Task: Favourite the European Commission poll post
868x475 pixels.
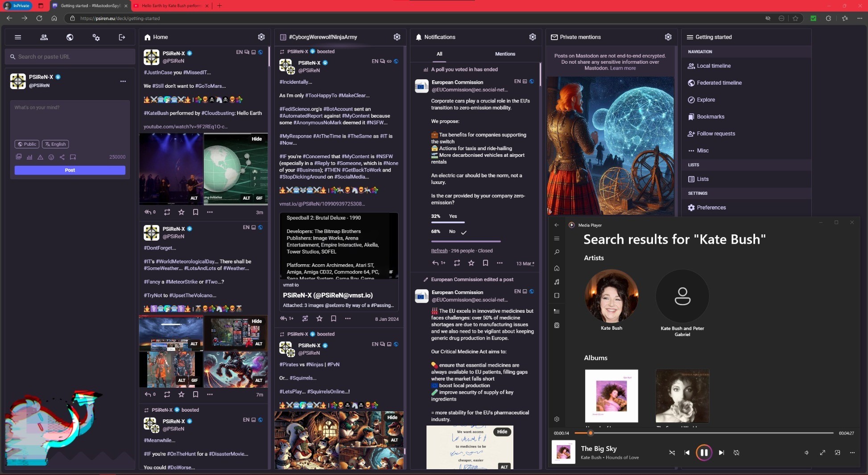Action: (x=471, y=263)
